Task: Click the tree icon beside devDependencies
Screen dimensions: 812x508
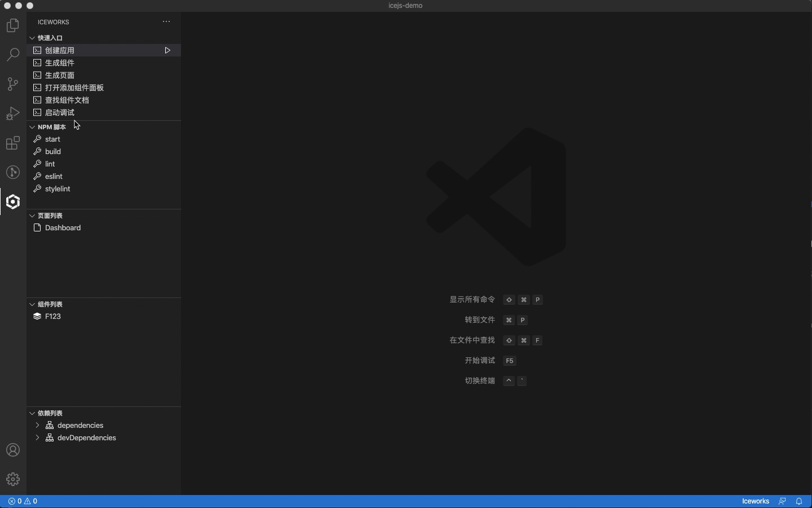Action: pos(50,437)
